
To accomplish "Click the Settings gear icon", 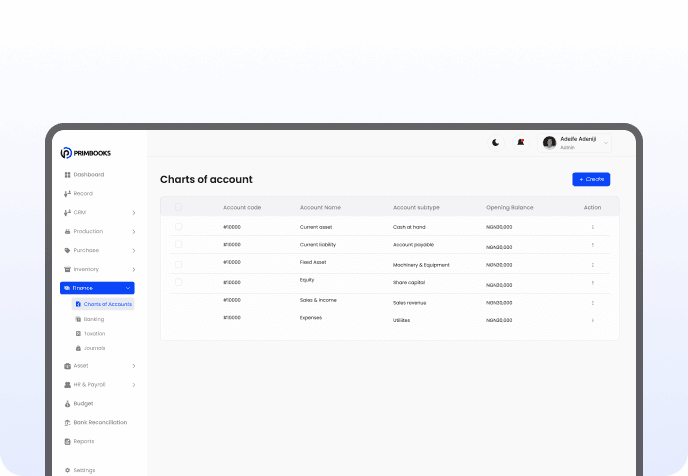I will coord(67,470).
